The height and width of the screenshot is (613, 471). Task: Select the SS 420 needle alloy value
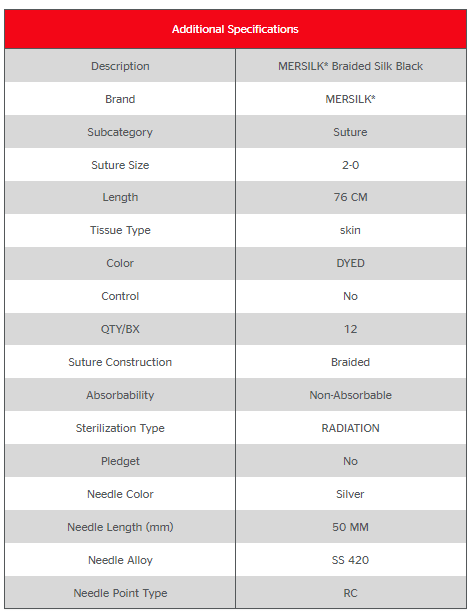point(350,560)
